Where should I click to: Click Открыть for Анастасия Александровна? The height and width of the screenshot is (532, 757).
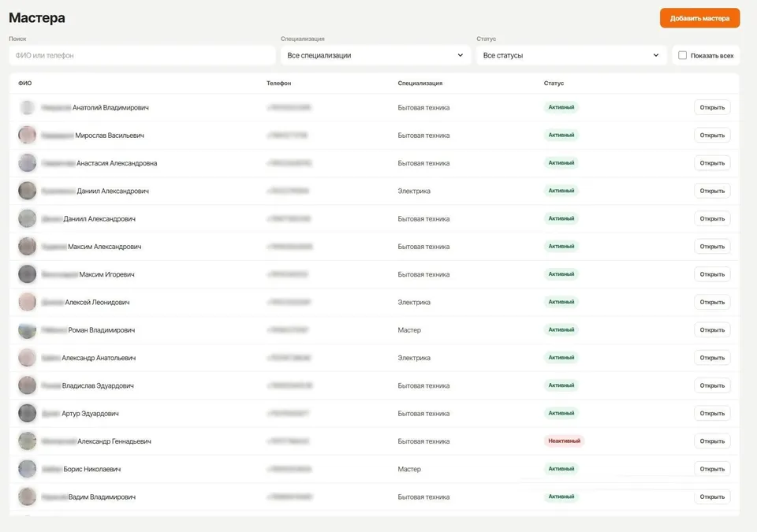[x=712, y=163]
